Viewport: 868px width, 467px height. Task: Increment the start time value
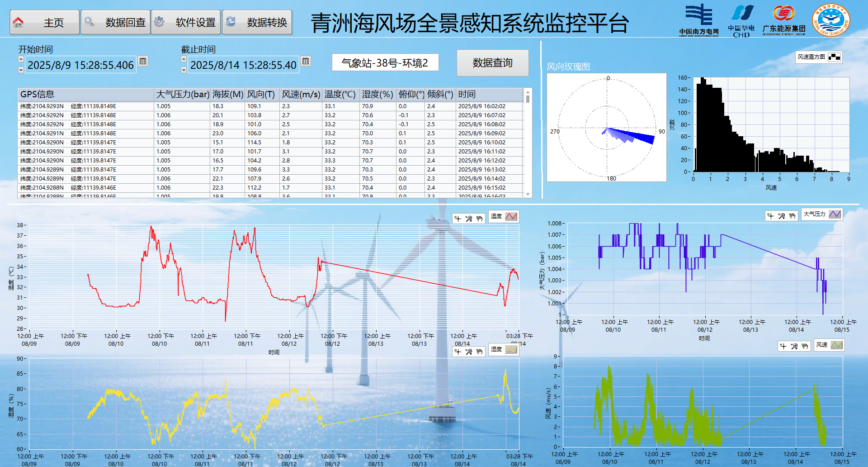click(21, 59)
